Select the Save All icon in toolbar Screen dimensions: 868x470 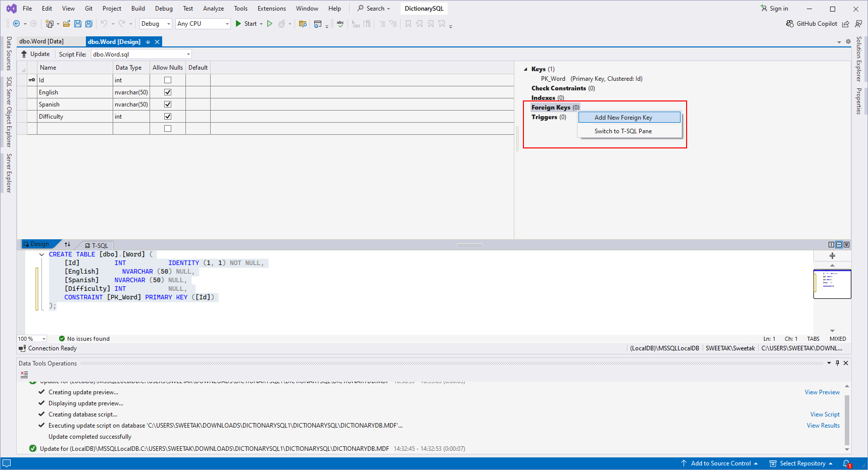(x=88, y=24)
